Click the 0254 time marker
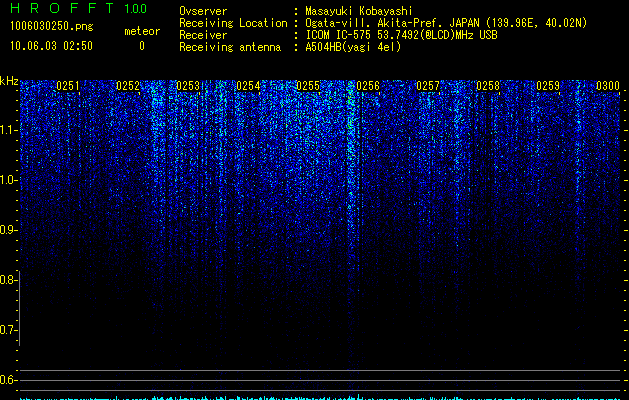This screenshot has height=400, width=629. coord(248,86)
